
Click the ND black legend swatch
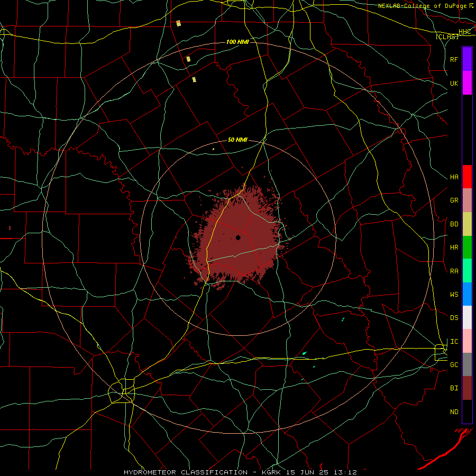pos(467,411)
